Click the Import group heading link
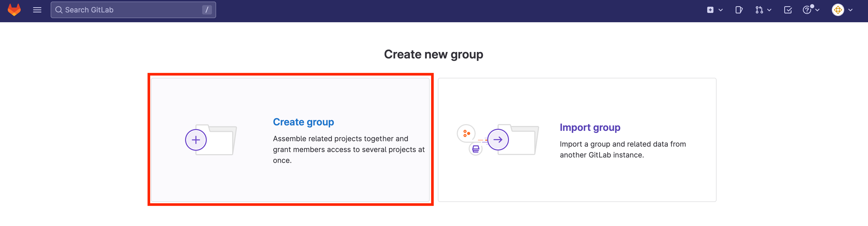Image resolution: width=868 pixels, height=226 pixels. coord(590,127)
